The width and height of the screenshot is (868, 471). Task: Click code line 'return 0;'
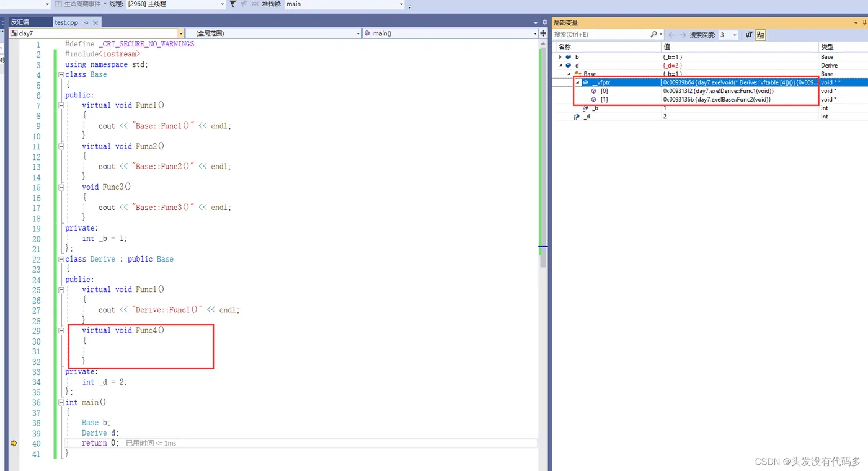click(100, 443)
